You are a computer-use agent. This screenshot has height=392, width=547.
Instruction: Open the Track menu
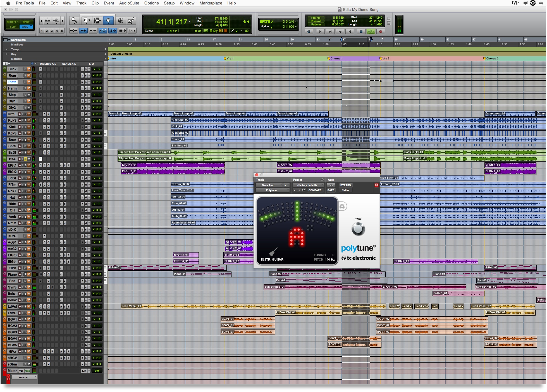coord(81,3)
